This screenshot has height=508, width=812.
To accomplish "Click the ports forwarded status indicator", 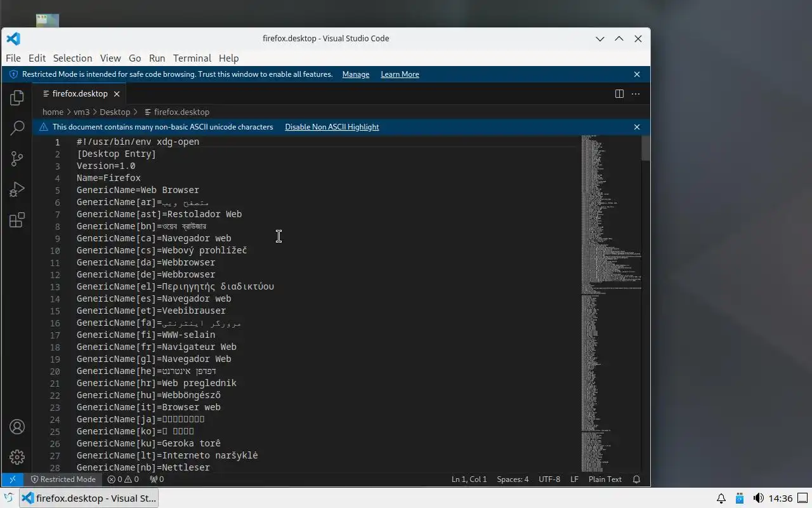I will [x=157, y=479].
